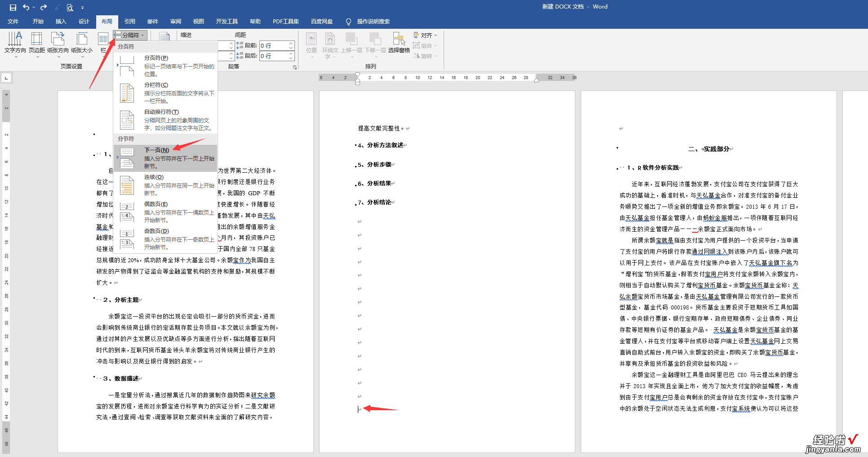
Task: Switch to the 审阅 Review tab
Action: coord(176,22)
